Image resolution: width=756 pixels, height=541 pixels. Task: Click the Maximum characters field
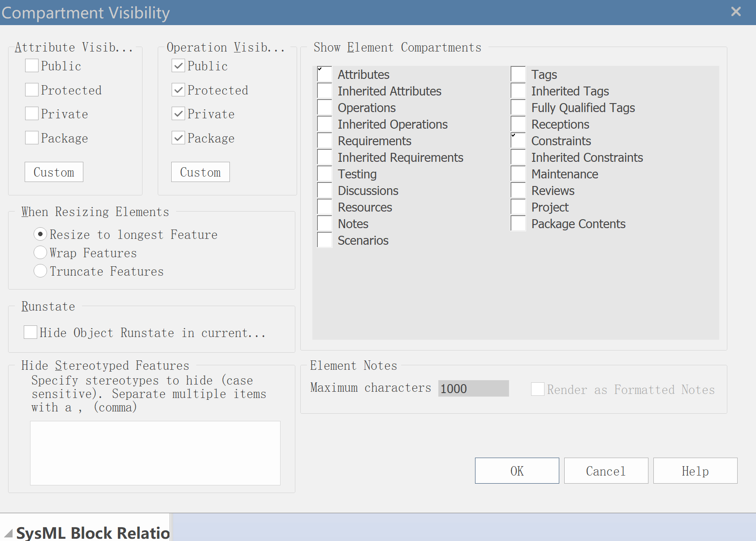[473, 388]
